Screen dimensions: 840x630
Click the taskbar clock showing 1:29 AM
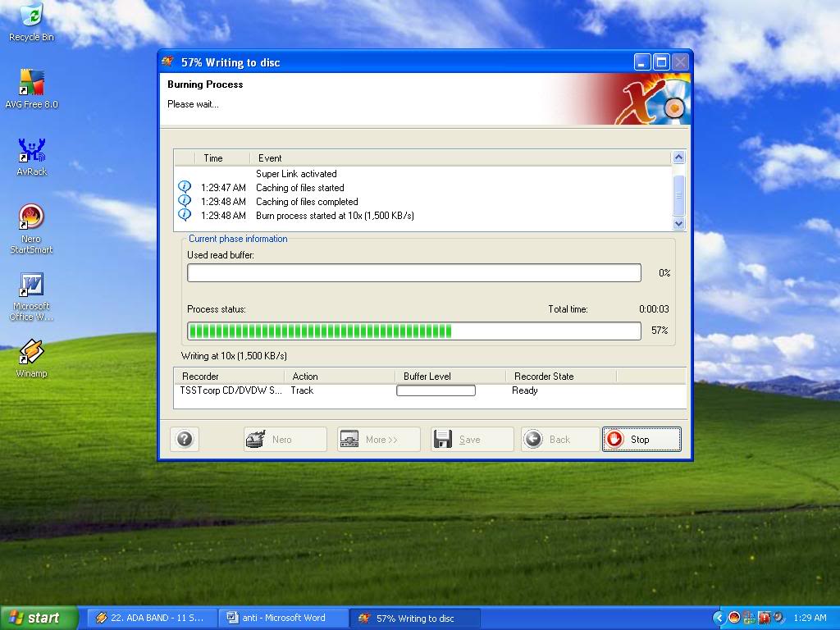coord(810,618)
